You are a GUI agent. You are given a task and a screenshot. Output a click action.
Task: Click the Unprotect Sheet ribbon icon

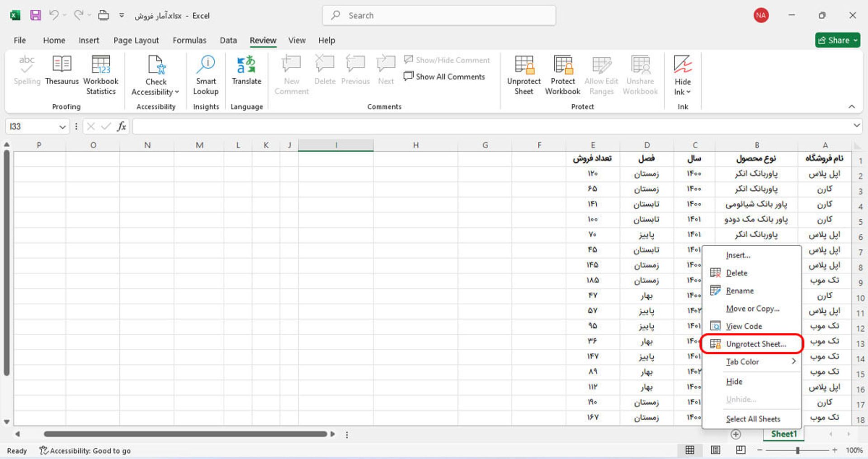(x=524, y=75)
